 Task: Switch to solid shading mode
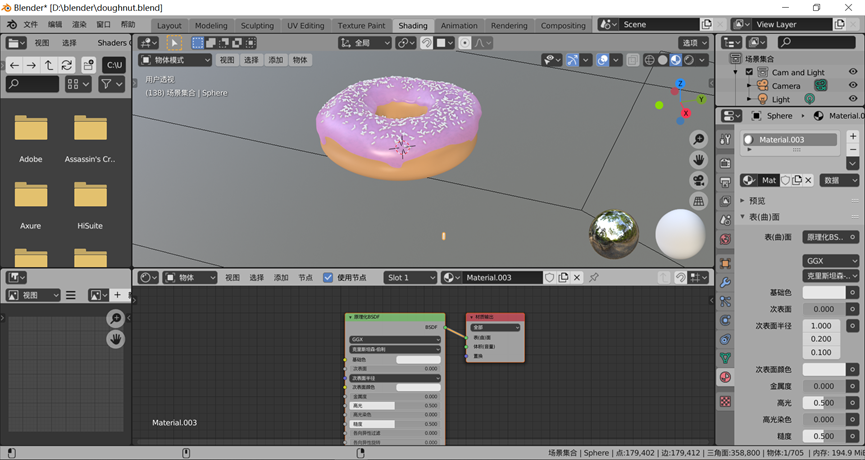(x=663, y=60)
